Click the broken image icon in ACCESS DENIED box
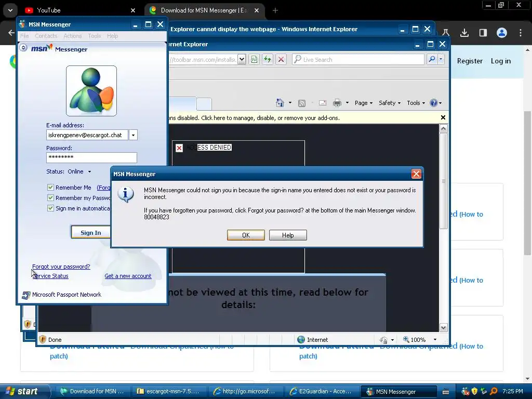The image size is (532, 399). (x=179, y=148)
